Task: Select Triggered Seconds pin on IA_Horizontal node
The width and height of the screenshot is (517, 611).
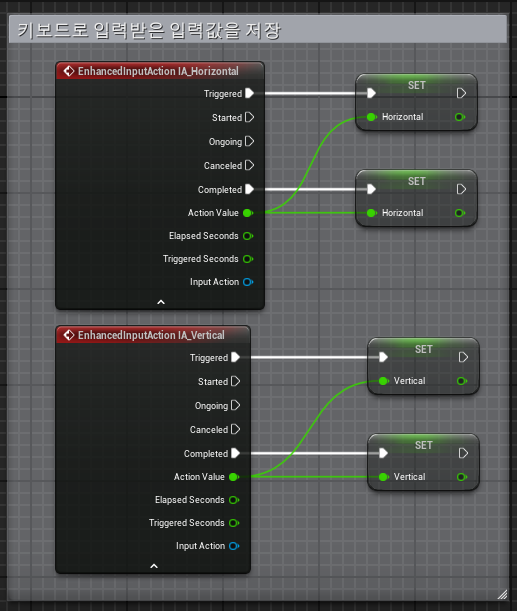Action: [x=248, y=259]
